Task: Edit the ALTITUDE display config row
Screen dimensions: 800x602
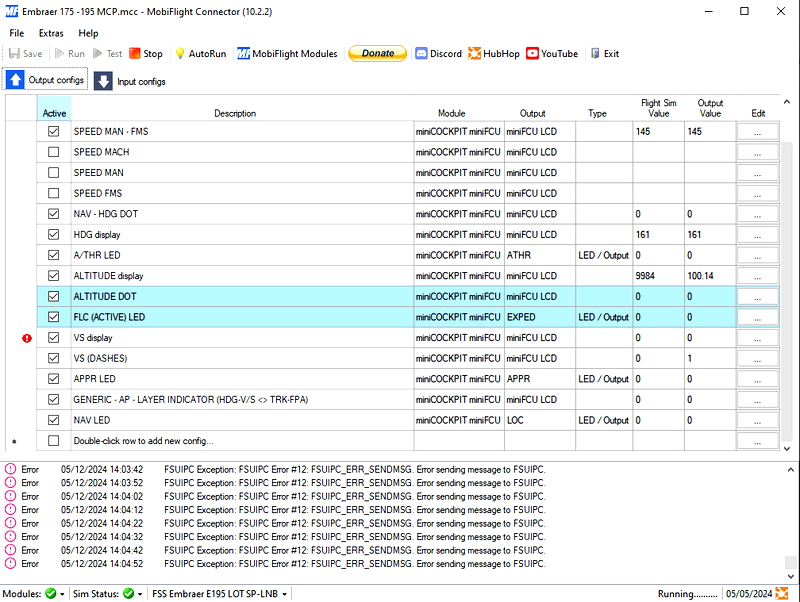Action: (x=757, y=275)
